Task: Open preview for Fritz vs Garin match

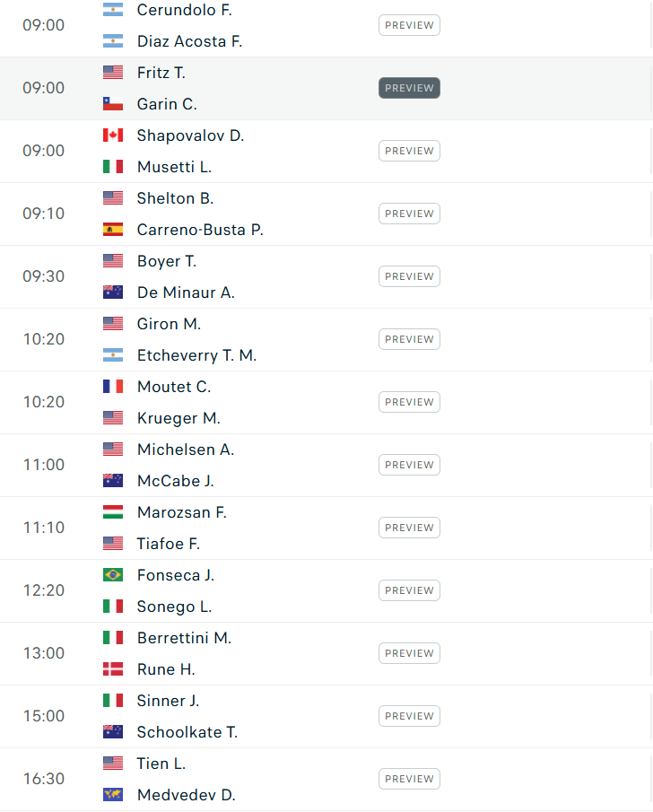Action: click(x=409, y=88)
